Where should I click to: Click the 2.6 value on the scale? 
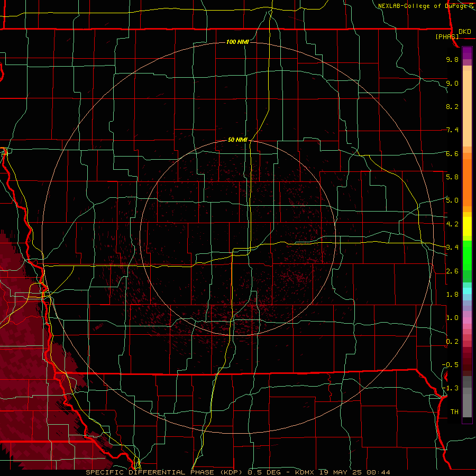click(x=452, y=271)
